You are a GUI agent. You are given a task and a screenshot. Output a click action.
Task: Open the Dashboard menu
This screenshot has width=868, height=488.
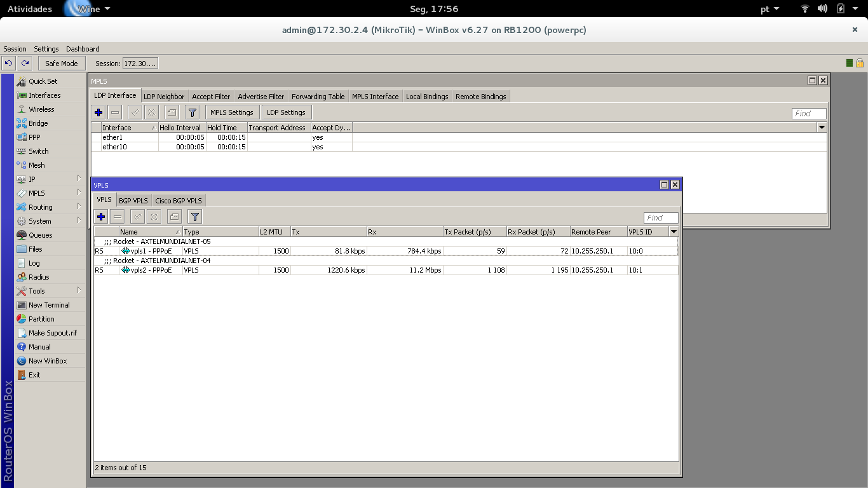(83, 49)
